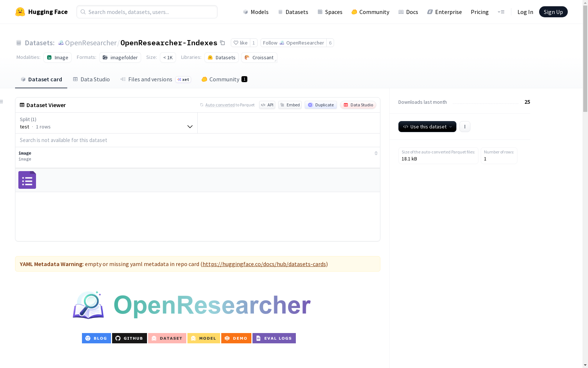Switch to the Data Studio tab

[91, 79]
